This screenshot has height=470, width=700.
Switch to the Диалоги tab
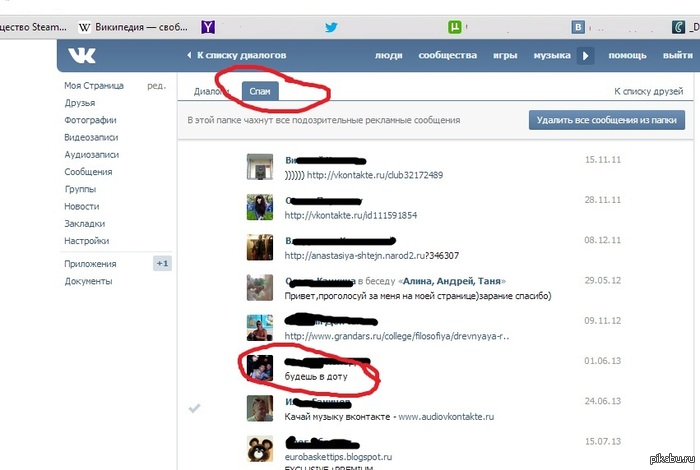click(x=211, y=92)
